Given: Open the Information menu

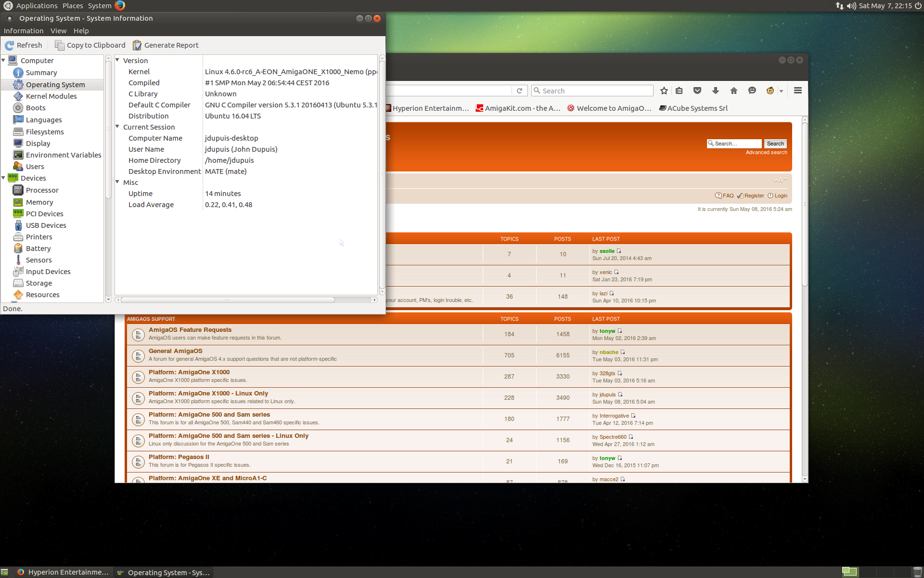Looking at the screenshot, I should [x=24, y=31].
